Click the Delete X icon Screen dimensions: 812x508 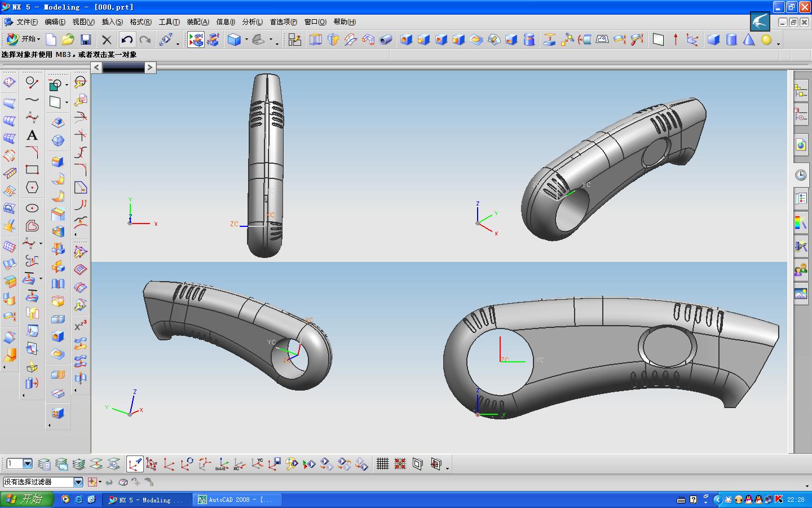107,40
